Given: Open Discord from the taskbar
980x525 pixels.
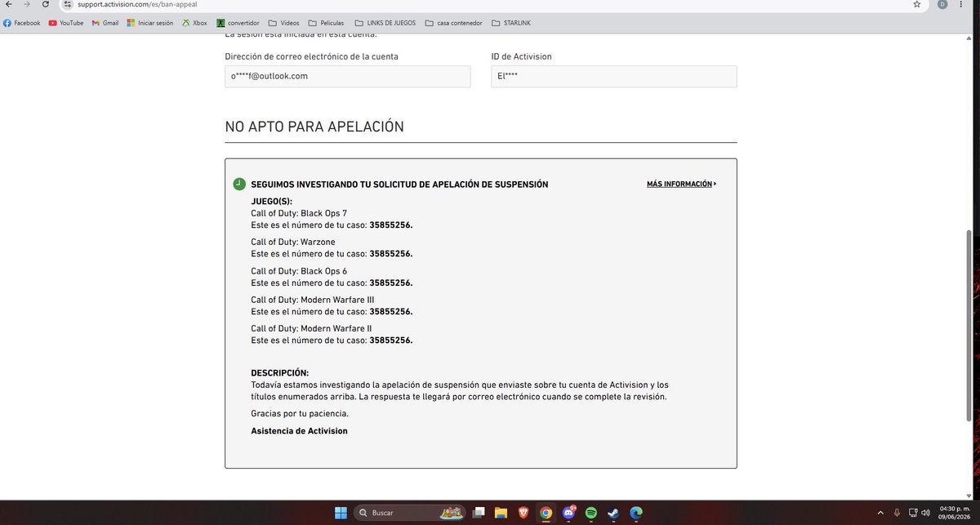Looking at the screenshot, I should click(x=569, y=513).
